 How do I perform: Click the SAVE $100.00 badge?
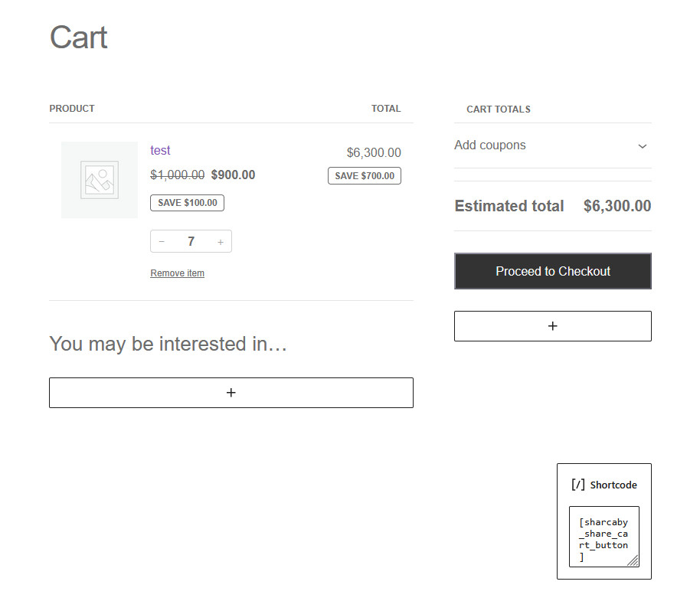[x=187, y=202]
